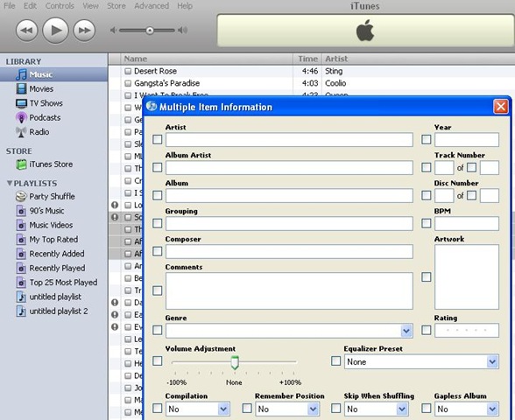Enable the Composer checkbox
The height and width of the screenshot is (420, 515).
(x=158, y=251)
